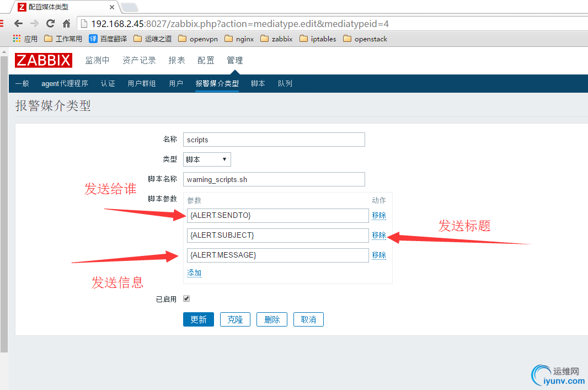Image resolution: width=588 pixels, height=390 pixels.
Task: Open the 工作常用 bookmark folder
Action: (63, 39)
